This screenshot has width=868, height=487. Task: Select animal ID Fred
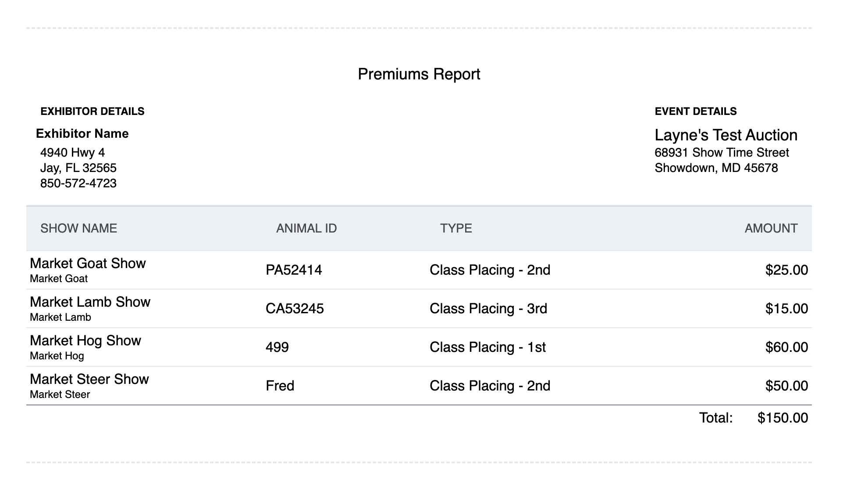[x=280, y=386]
